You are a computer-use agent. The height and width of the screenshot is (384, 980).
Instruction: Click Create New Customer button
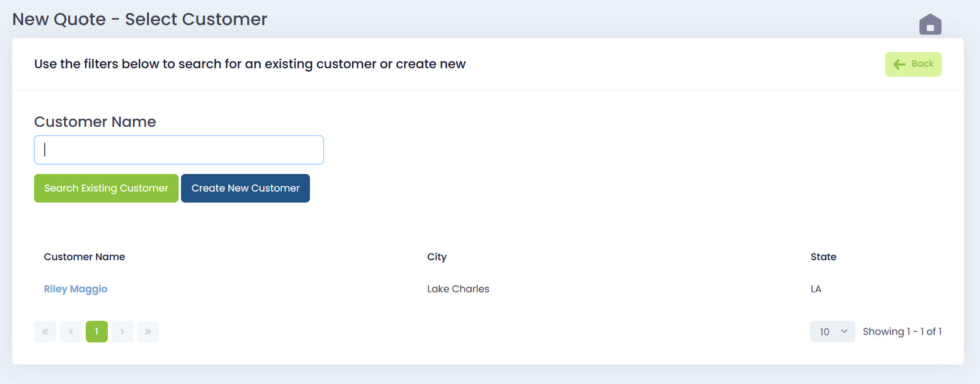[x=245, y=188]
